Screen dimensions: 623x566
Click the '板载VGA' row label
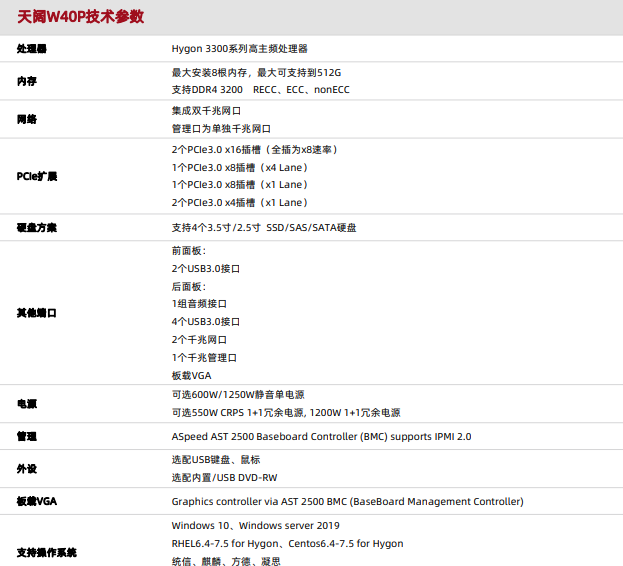tap(37, 501)
